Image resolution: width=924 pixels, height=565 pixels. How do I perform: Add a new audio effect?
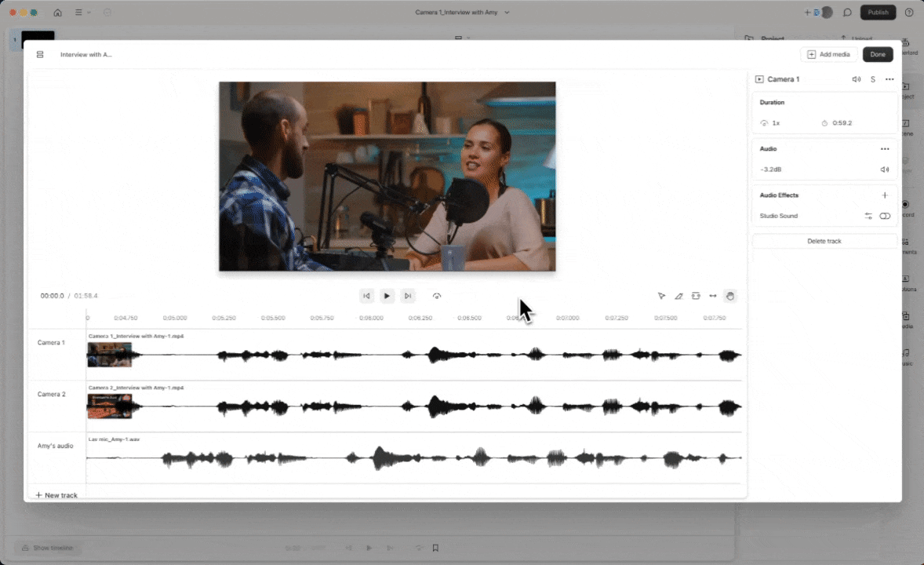click(x=885, y=195)
